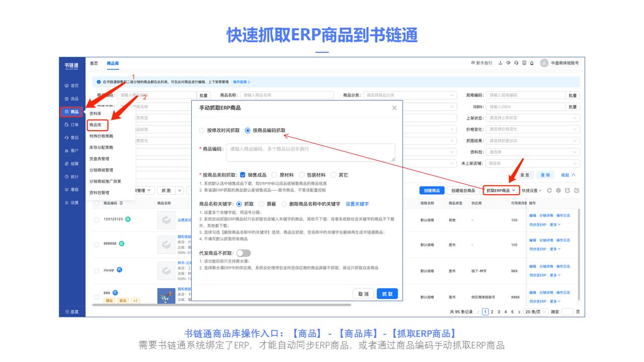Image resolution: width=644 pixels, height=362 pixels.
Task: Click the copy icon beside the 商品编码 header
Action: point(121,203)
